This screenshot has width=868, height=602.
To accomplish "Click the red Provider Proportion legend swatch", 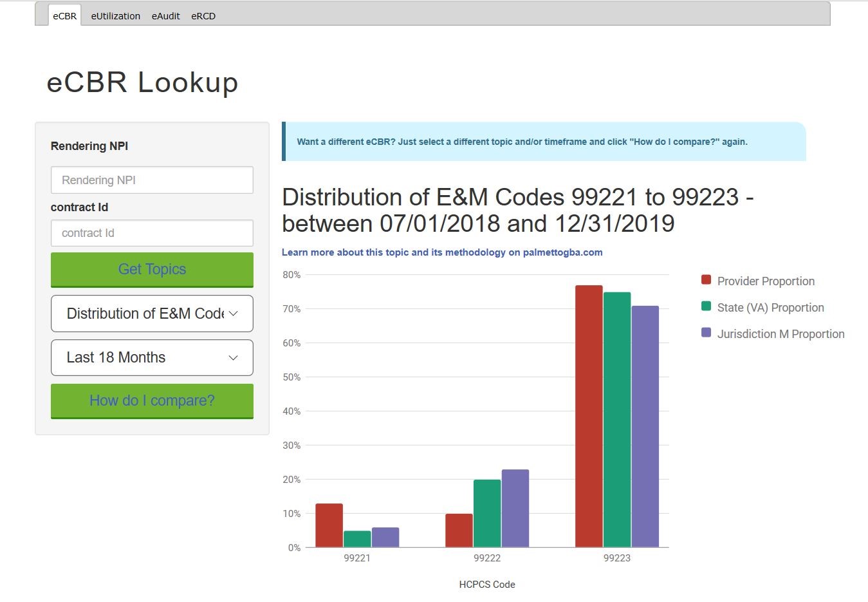I will 706,280.
